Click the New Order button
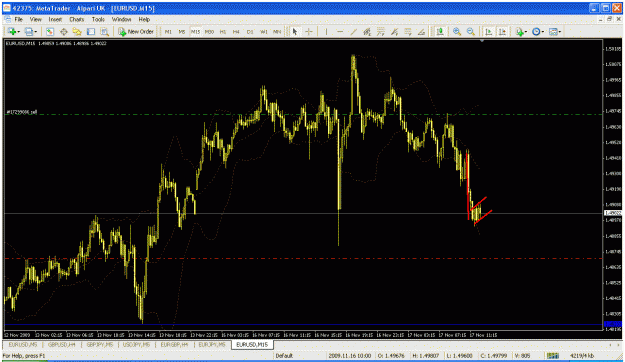Viewport: 625px width, 362px height. [136, 31]
